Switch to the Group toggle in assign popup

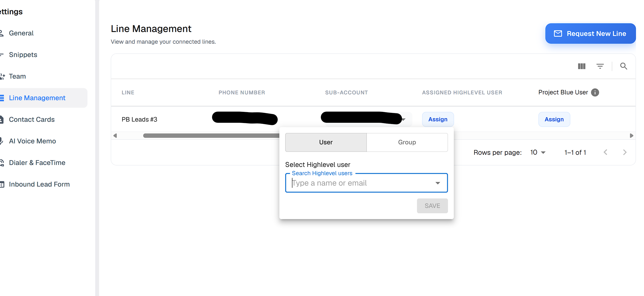[x=407, y=142]
